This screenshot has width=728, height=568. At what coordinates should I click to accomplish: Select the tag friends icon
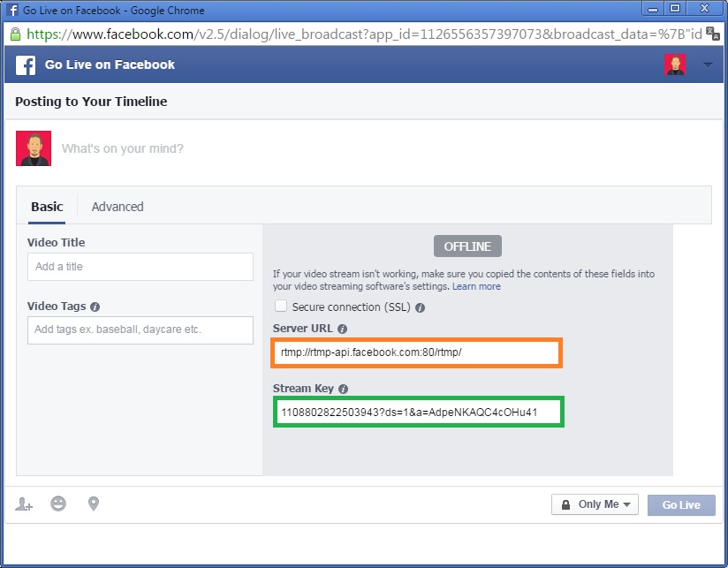click(x=24, y=504)
